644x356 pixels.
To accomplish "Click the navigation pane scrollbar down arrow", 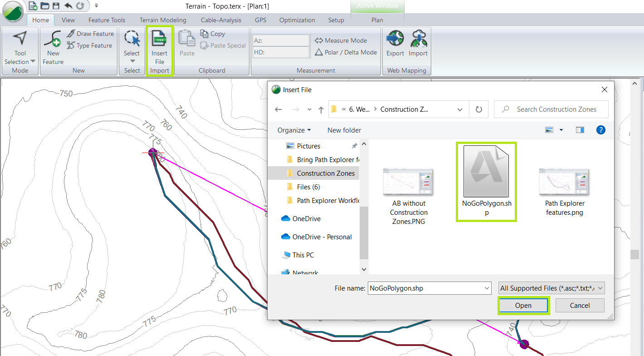I will click(364, 269).
